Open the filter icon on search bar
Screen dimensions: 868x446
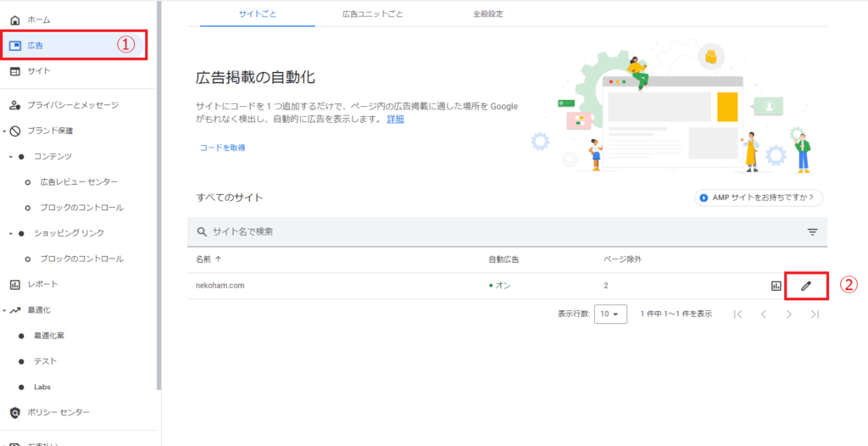tap(812, 231)
